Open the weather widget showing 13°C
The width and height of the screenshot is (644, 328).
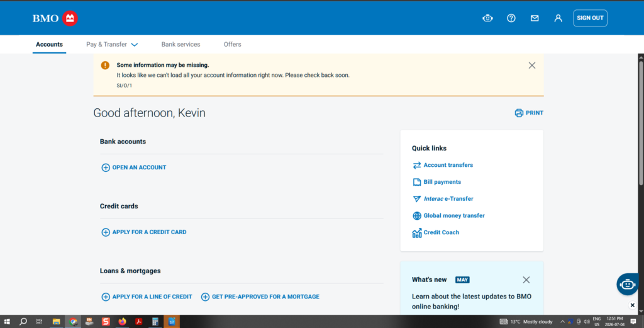point(526,322)
